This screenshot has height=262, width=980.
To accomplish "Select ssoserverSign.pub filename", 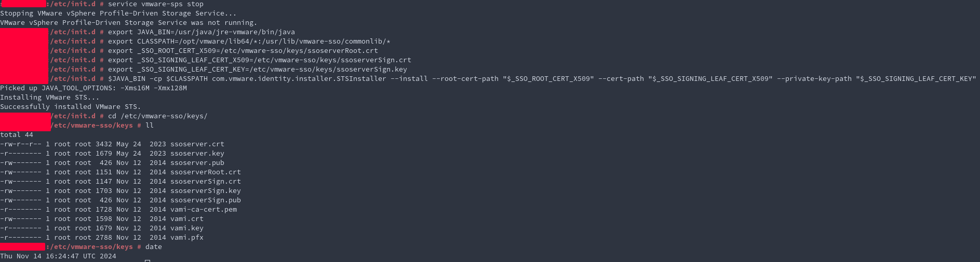I will click(206, 200).
